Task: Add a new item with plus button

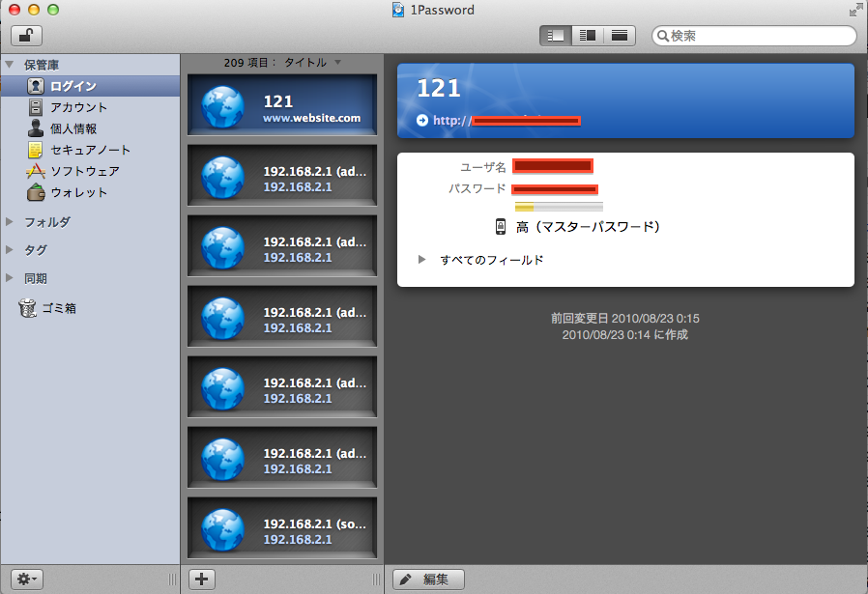Action: tap(201, 580)
